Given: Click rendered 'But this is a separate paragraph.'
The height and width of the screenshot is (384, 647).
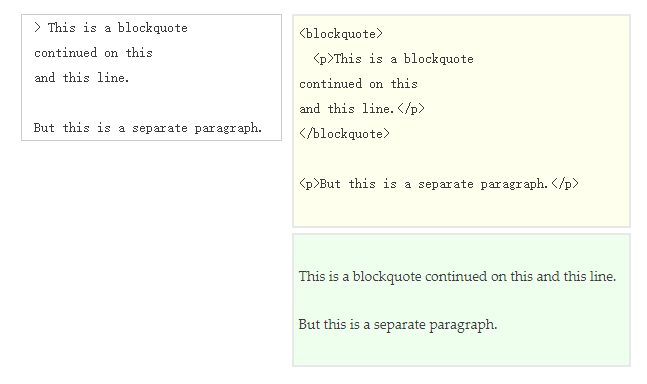Looking at the screenshot, I should tap(398, 325).
